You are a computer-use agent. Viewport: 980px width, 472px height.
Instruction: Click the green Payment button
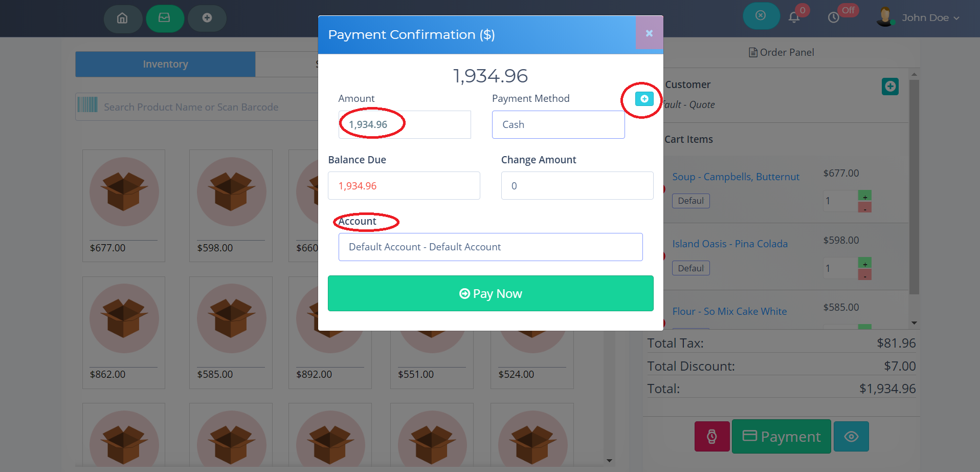[x=781, y=437]
